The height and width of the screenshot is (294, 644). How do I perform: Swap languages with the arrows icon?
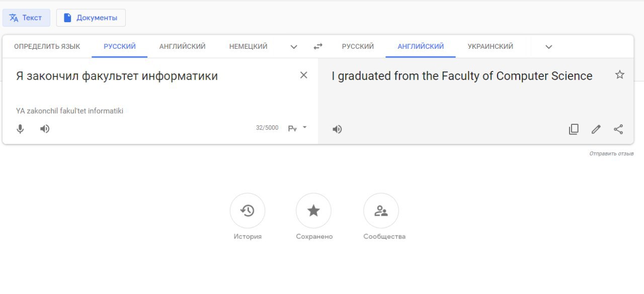coord(318,46)
